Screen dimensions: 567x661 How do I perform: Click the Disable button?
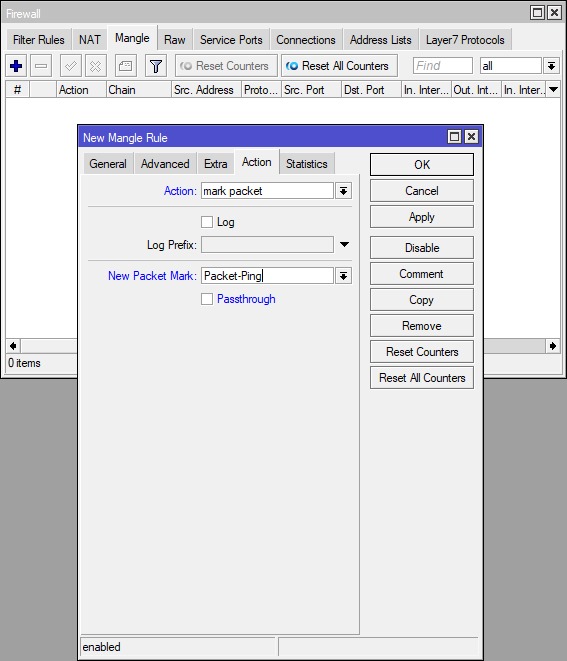pyautogui.click(x=422, y=247)
